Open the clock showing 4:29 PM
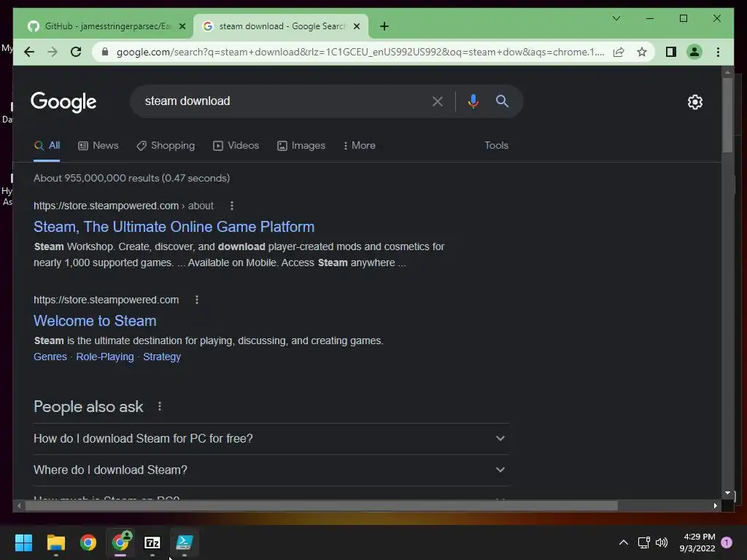The height and width of the screenshot is (560, 747). 697,542
